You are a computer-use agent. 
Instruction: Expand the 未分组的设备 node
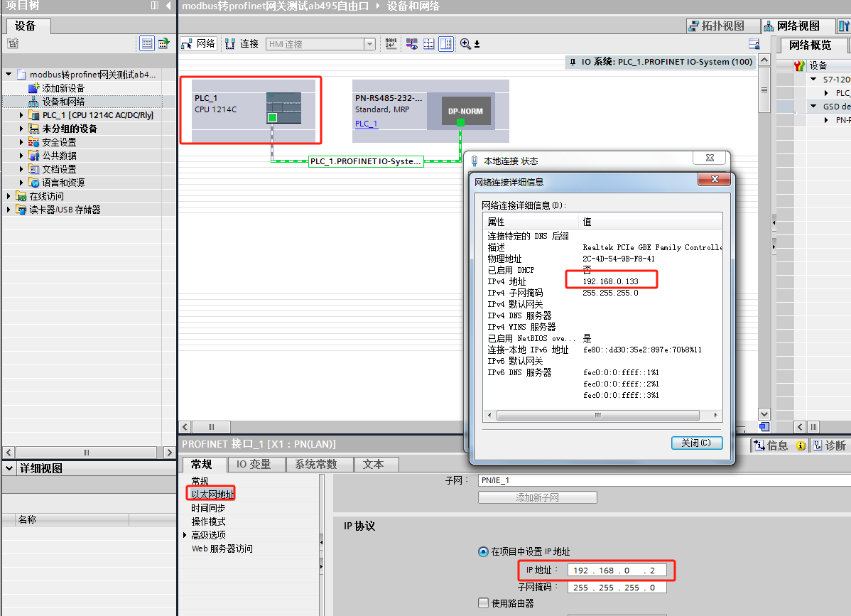click(21, 129)
